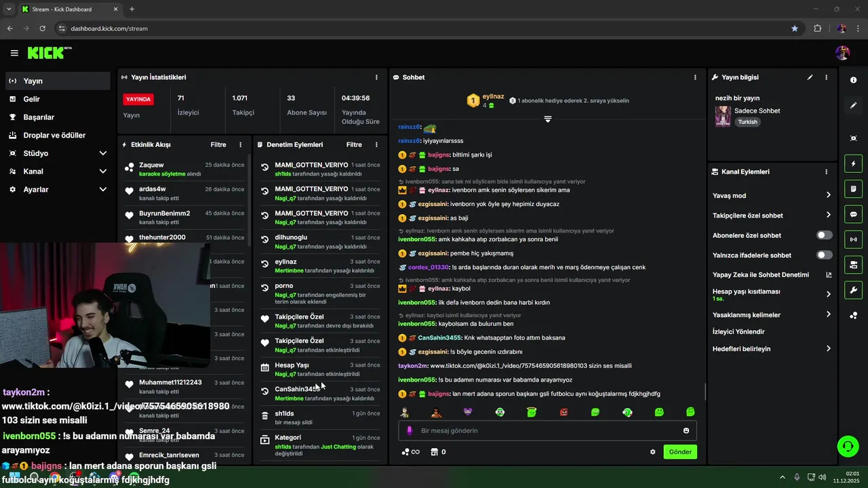Viewport: 868px width, 488px height.
Task: Click the browser address bar URL
Action: pos(109,28)
